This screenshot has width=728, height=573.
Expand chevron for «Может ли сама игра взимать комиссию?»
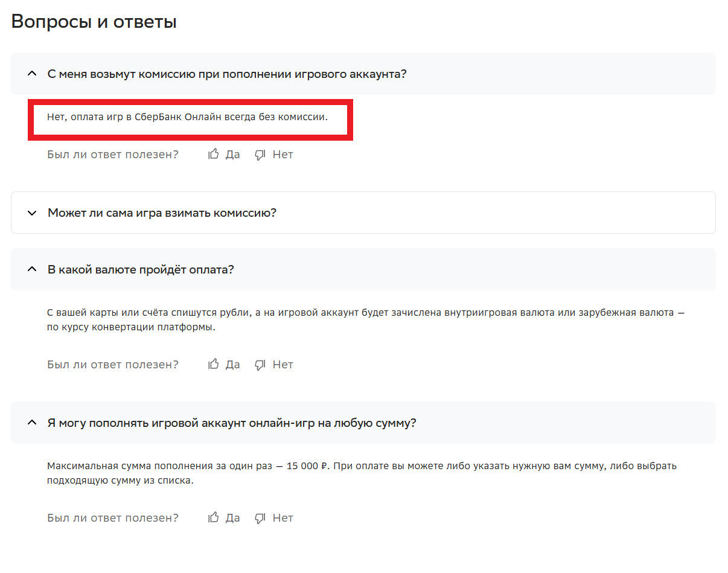click(x=32, y=213)
